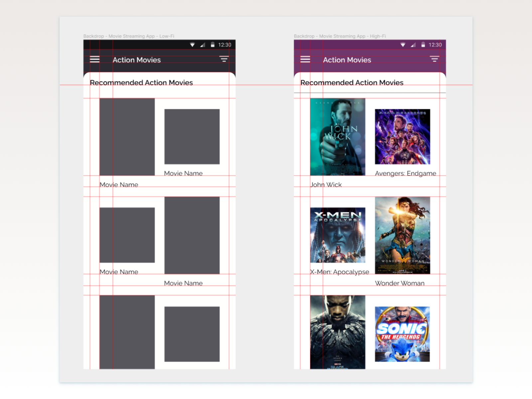
Task: Click Wi-Fi status icon in High-Fi status bar
Action: click(403, 45)
